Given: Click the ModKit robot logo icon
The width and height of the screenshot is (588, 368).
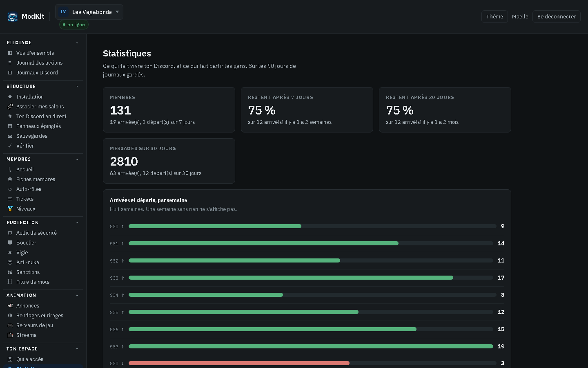Looking at the screenshot, I should click(13, 17).
